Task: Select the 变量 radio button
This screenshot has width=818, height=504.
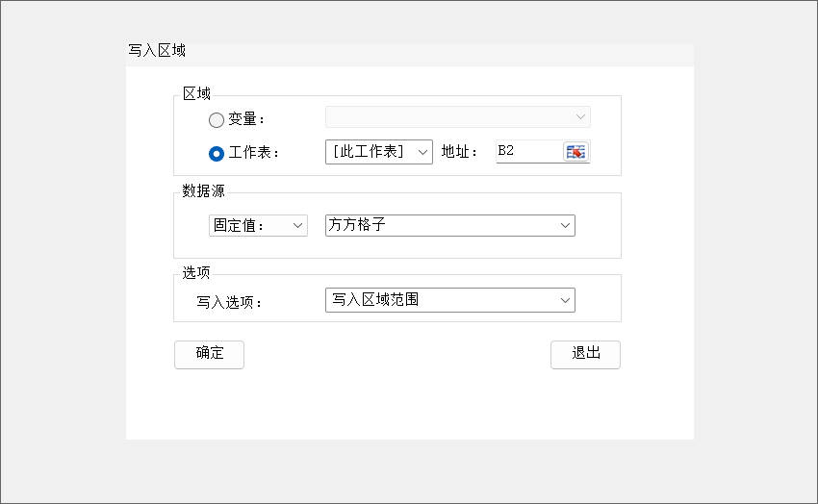Action: pyautogui.click(x=217, y=120)
